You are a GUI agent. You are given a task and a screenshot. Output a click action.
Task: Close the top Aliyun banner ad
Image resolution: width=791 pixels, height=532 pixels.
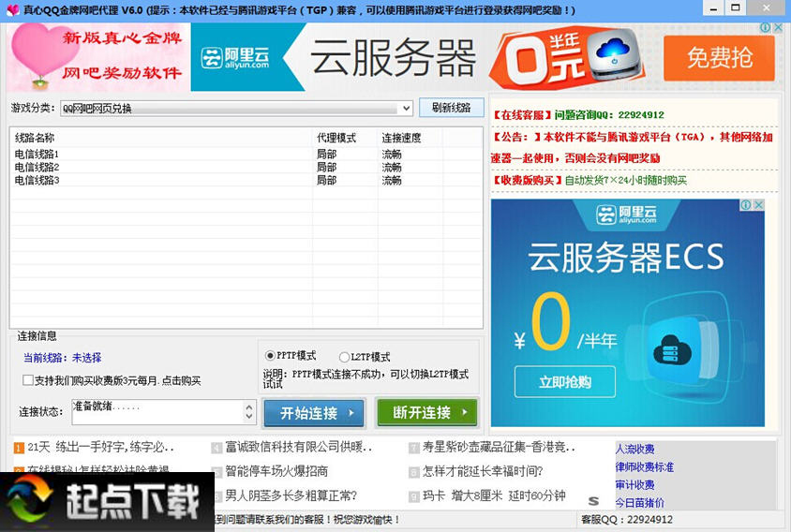tap(779, 28)
